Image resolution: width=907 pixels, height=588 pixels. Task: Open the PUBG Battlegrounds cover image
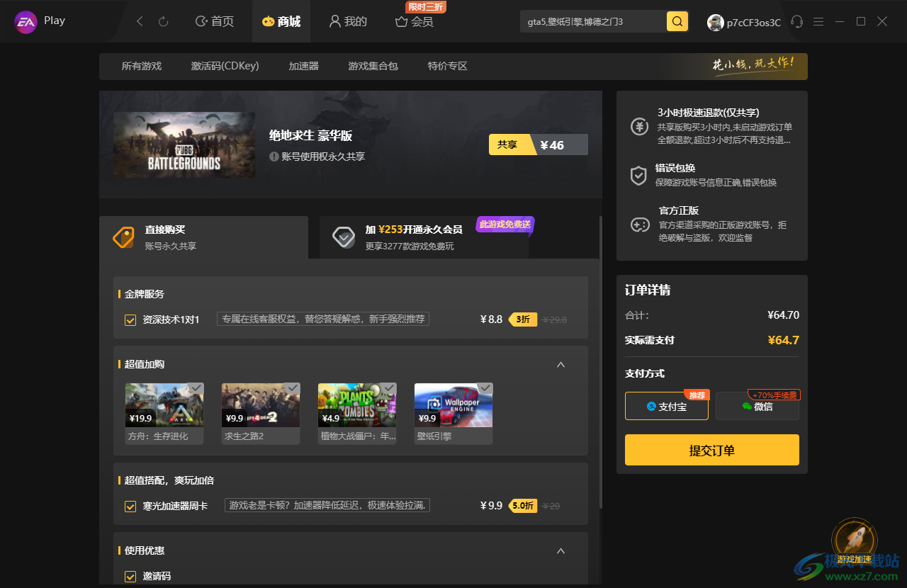[184, 145]
